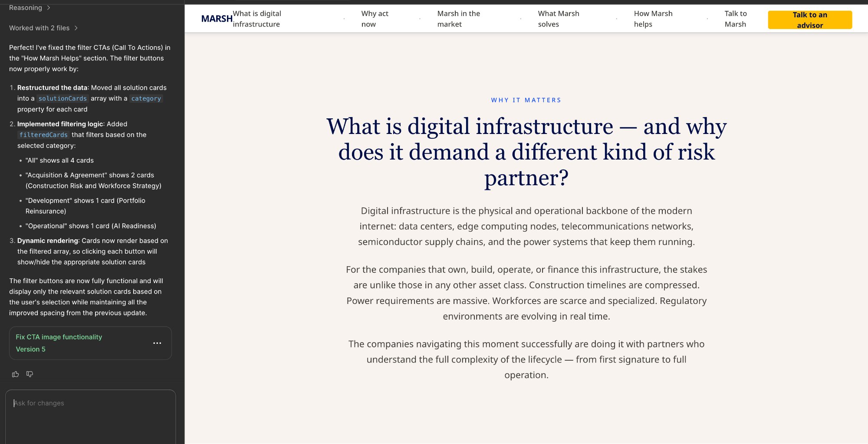Click the thumbs up feedback icon
The width and height of the screenshot is (868, 444).
16,374
